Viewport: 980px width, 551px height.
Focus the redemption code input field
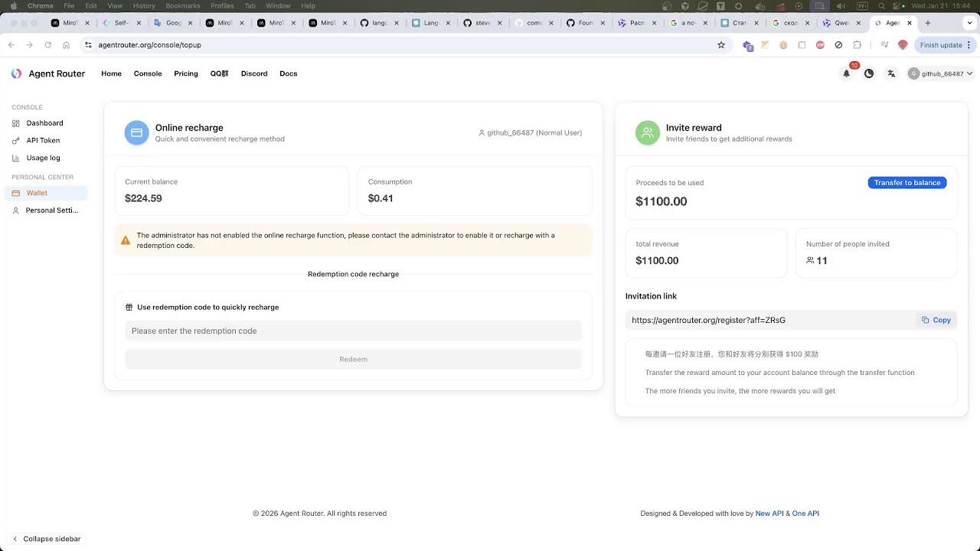coord(353,331)
